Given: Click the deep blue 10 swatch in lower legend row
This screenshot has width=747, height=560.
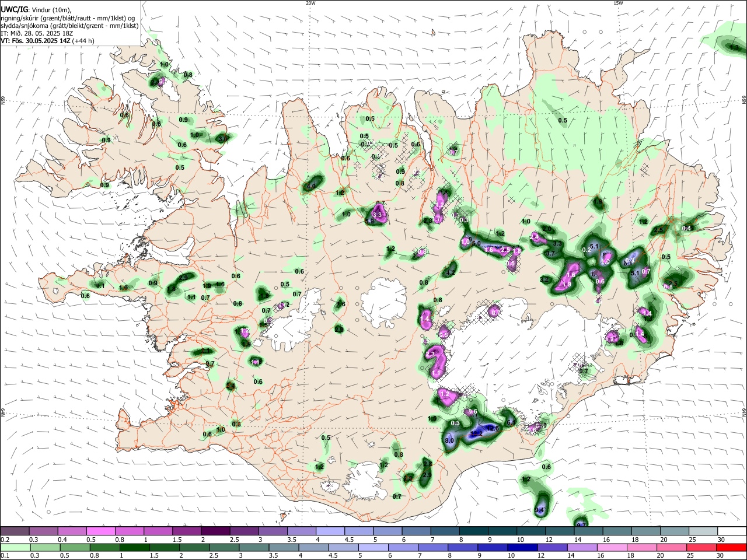Looking at the screenshot, I should 522,547.
